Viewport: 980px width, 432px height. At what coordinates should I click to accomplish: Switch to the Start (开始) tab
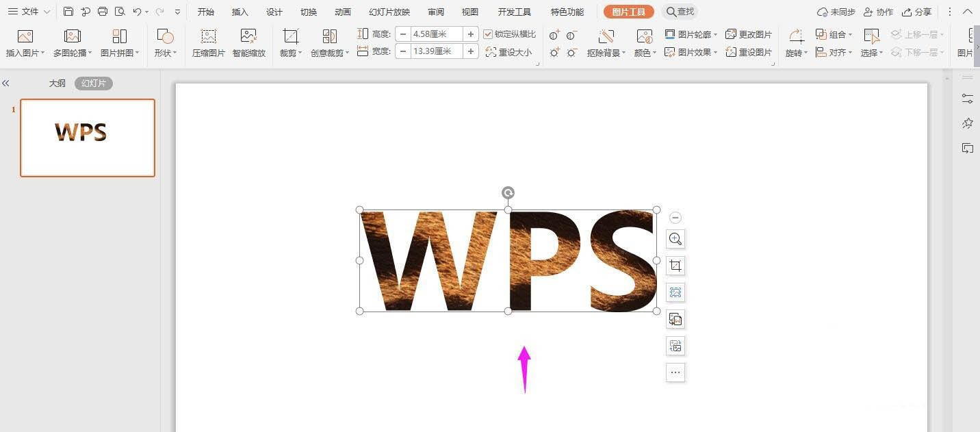pyautogui.click(x=206, y=12)
